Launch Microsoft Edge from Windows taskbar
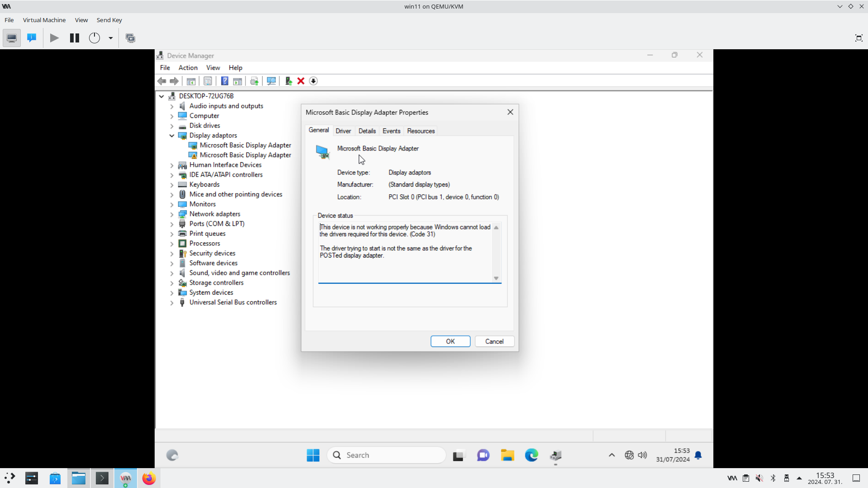This screenshot has height=488, width=868. [x=532, y=455]
